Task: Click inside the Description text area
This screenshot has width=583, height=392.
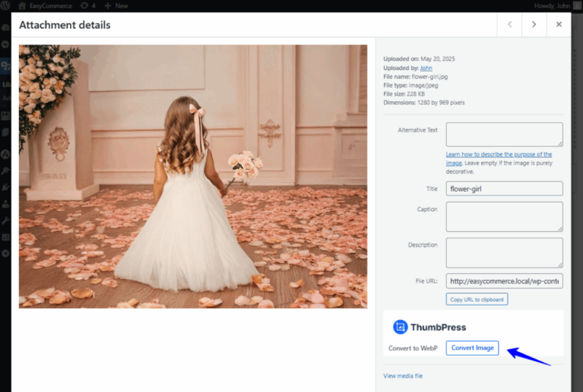Action: [504, 252]
